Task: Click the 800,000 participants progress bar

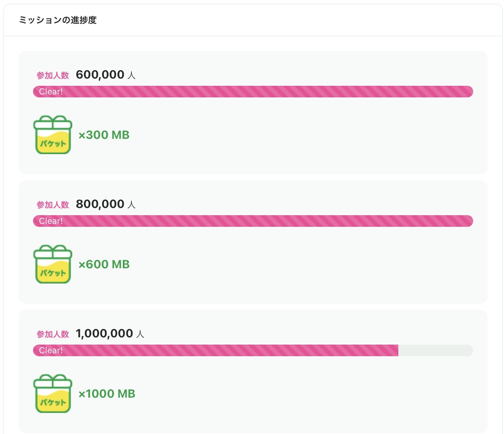Action: [x=253, y=221]
